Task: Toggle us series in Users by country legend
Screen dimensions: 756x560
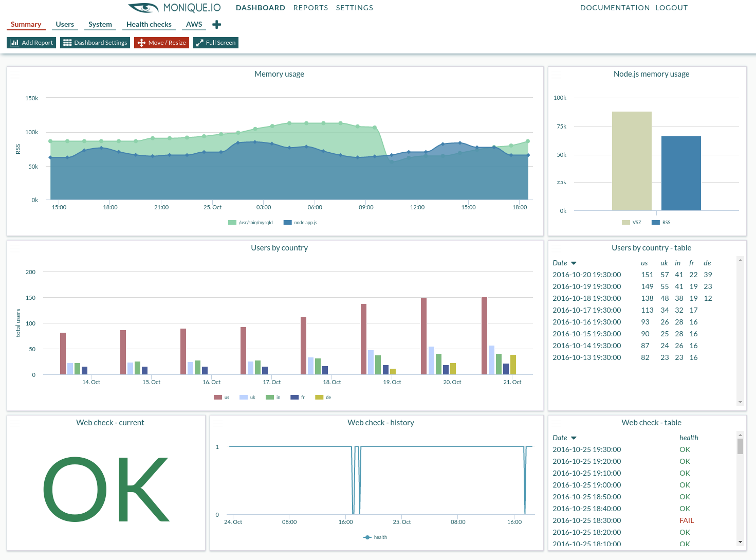Action: point(222,398)
